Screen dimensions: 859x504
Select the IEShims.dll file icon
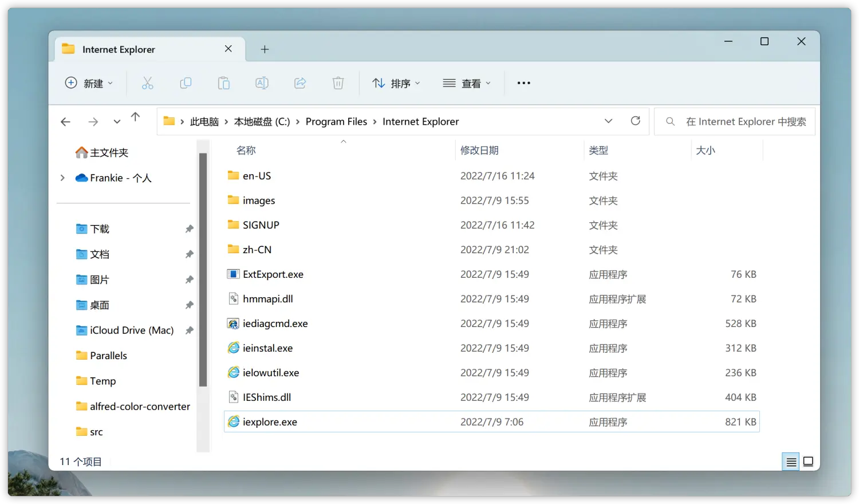233,397
